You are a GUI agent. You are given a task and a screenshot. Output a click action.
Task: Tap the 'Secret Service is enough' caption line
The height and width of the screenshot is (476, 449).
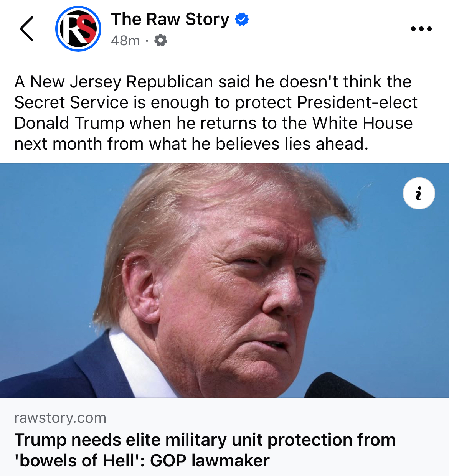tap(216, 102)
